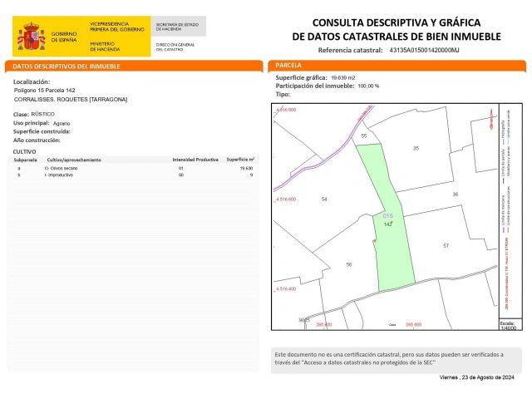This screenshot has width=532, height=399.
Task: Click the '100,00 %' participation value
Action: [x=368, y=86]
